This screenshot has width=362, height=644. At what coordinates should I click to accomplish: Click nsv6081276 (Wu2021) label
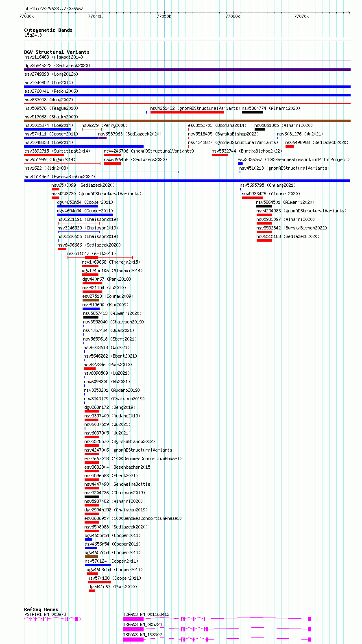pyautogui.click(x=300, y=134)
